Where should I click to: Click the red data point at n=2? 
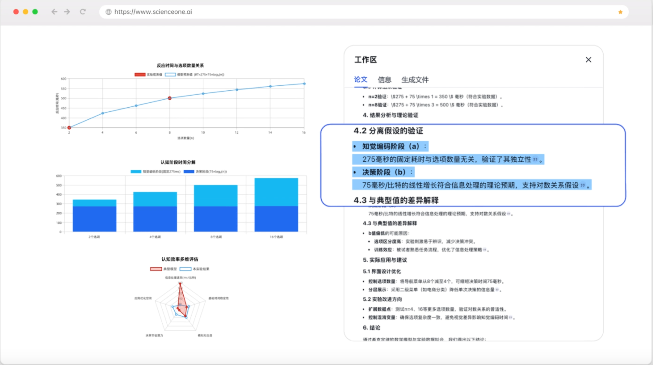[x=69, y=128]
